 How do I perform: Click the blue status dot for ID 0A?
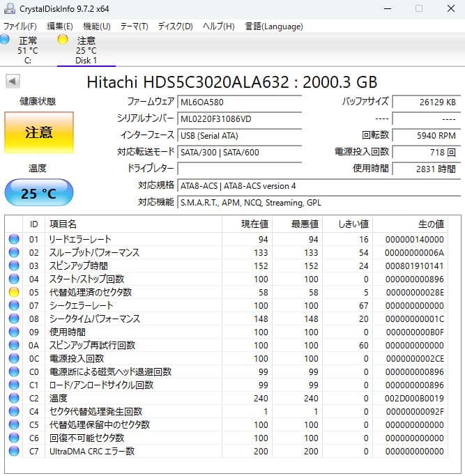[x=14, y=345]
